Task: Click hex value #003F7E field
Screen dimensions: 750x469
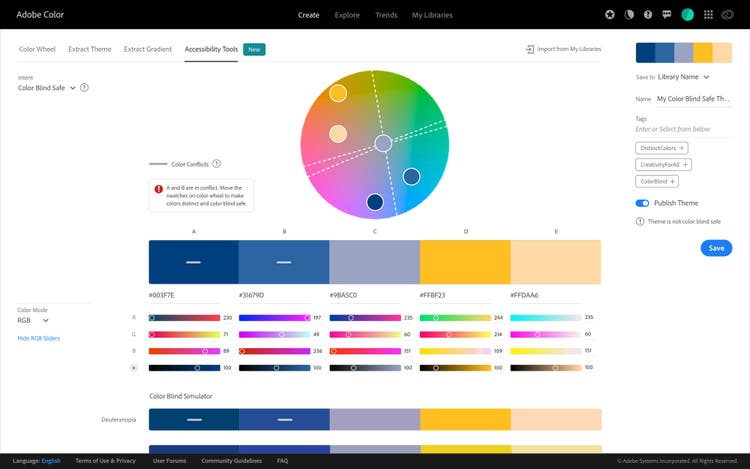Action: point(185,295)
